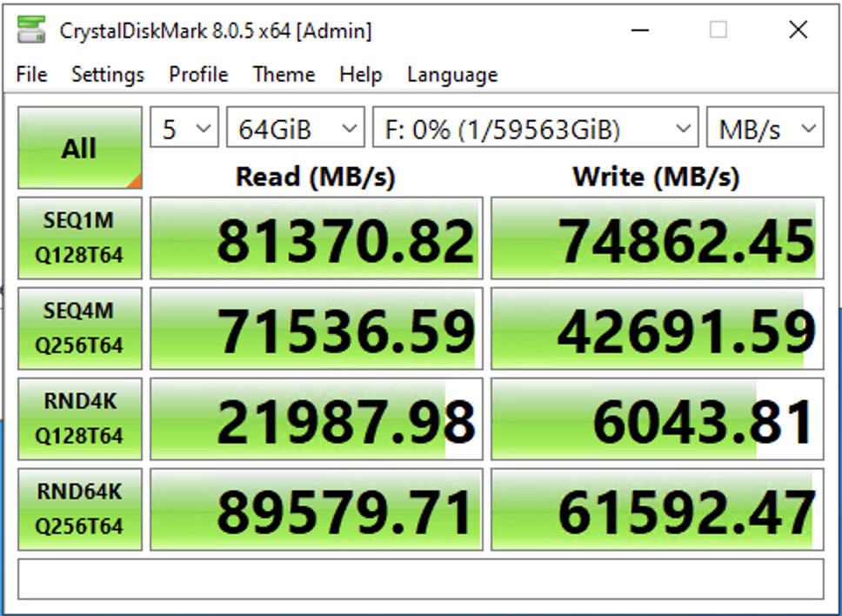Start the SEQ4M Q256T64 test
The height and width of the screenshot is (616, 842).
coord(79,329)
